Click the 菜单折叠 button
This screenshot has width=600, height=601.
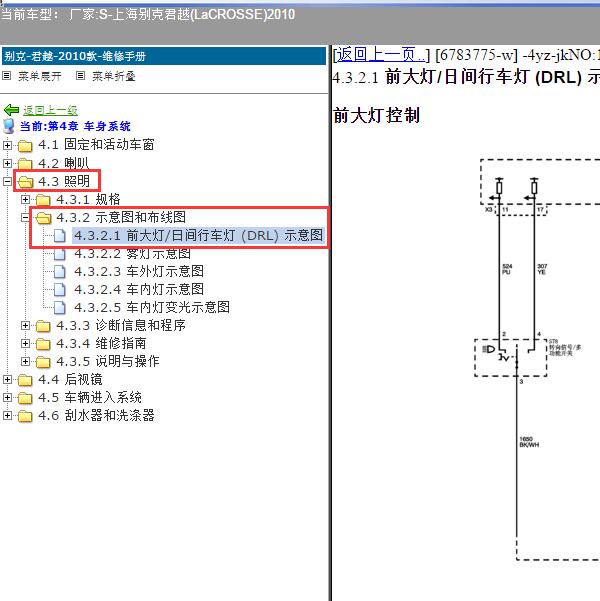[113, 76]
